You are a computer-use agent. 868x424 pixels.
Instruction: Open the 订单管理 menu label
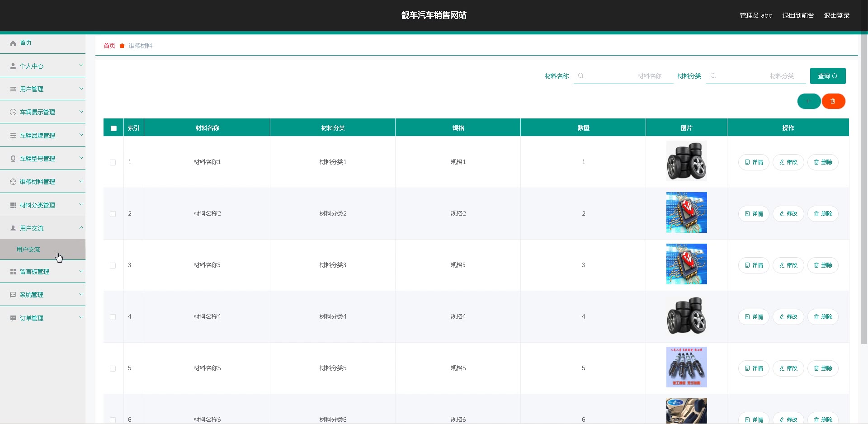tap(32, 318)
